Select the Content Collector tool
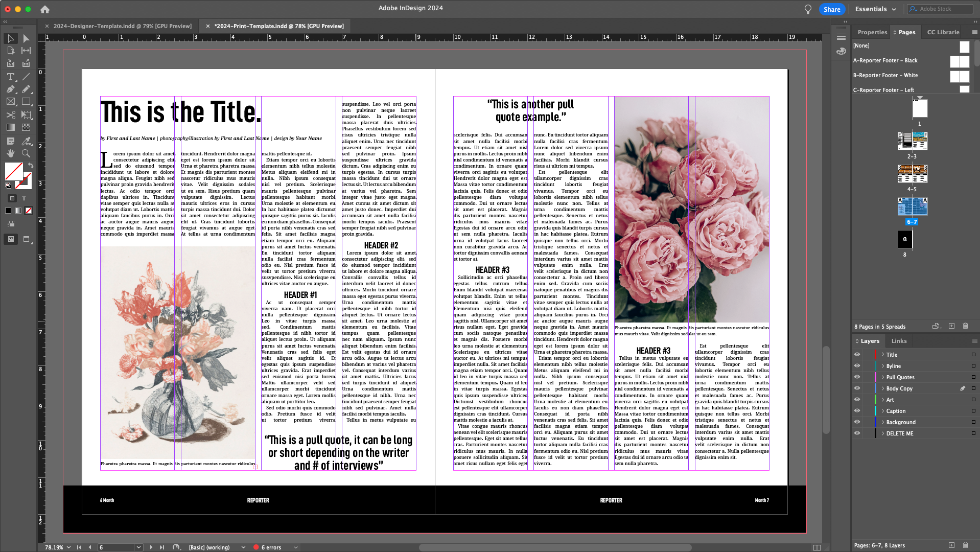The image size is (980, 552). click(11, 63)
